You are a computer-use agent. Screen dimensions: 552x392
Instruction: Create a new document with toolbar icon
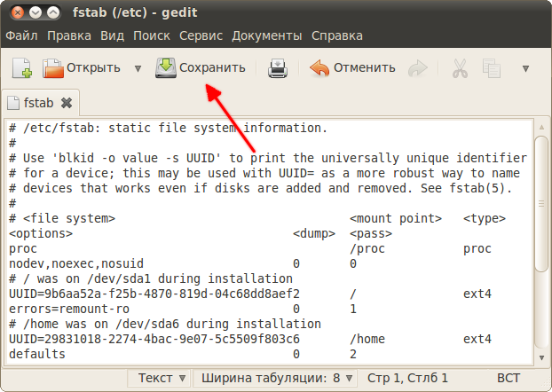click(x=22, y=67)
